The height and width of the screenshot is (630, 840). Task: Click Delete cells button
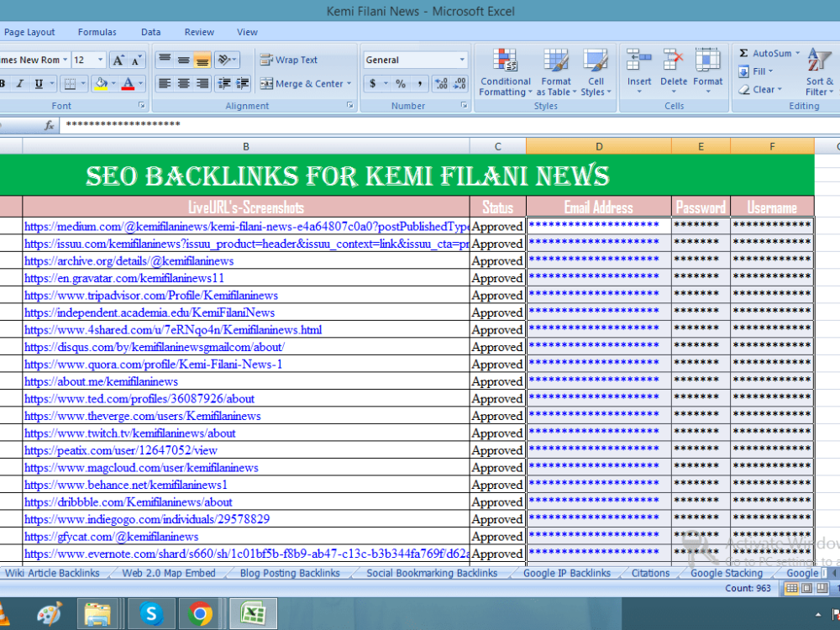point(674,71)
